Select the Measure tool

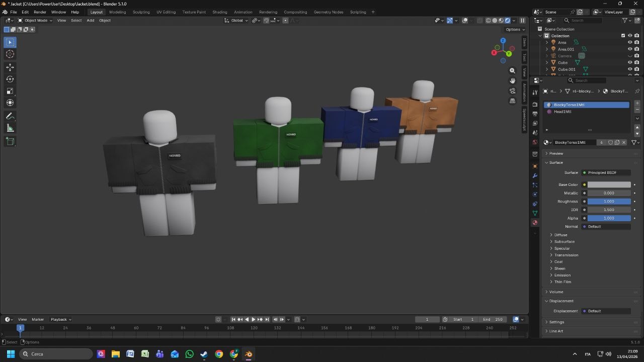(10, 128)
